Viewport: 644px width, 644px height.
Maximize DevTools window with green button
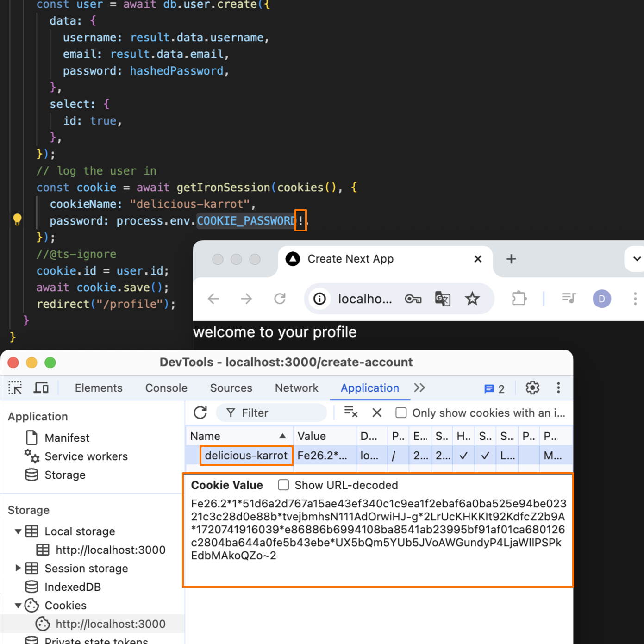click(50, 363)
